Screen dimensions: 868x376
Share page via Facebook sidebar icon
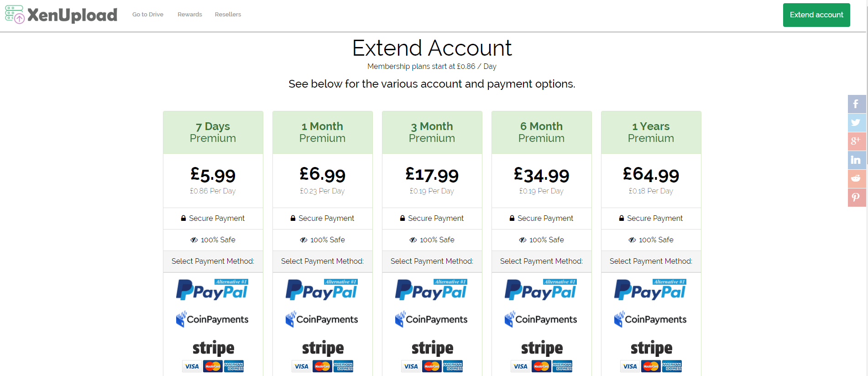[x=857, y=104]
